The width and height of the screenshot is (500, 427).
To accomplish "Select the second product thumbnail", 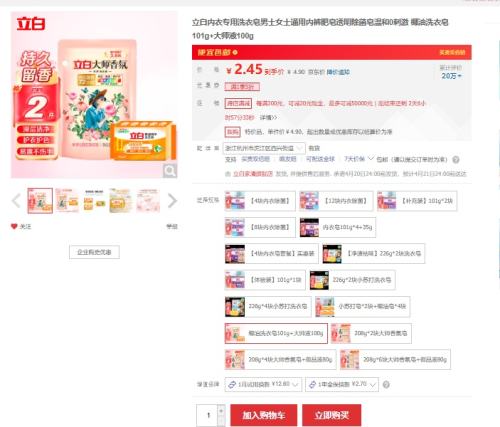I will [x=67, y=201].
